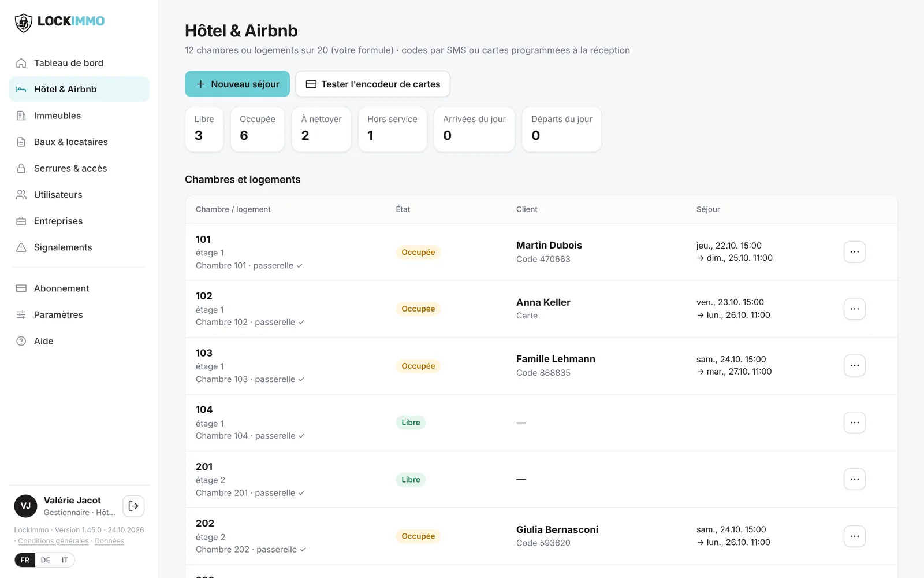The width and height of the screenshot is (924, 578).
Task: Click the LockImmo shield logo
Action: pos(23,23)
